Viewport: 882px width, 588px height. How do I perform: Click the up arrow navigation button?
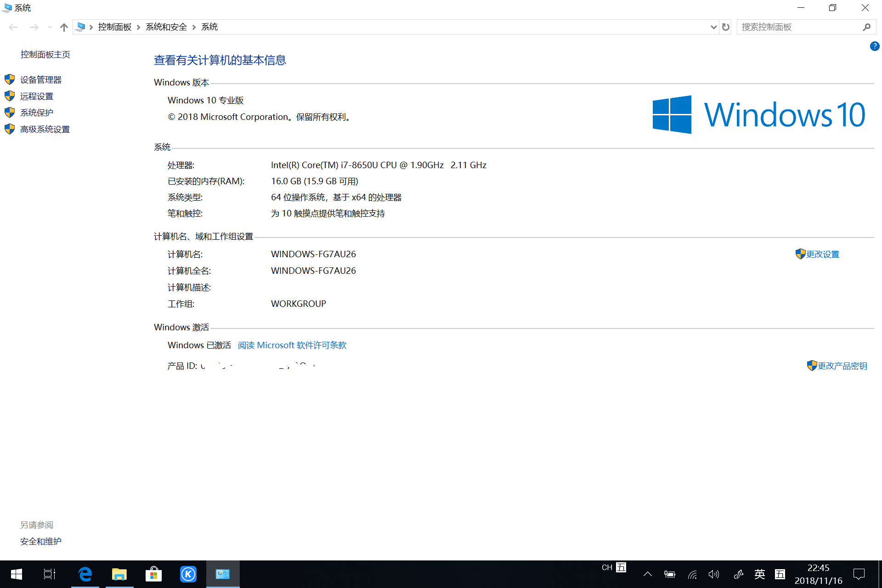(64, 27)
